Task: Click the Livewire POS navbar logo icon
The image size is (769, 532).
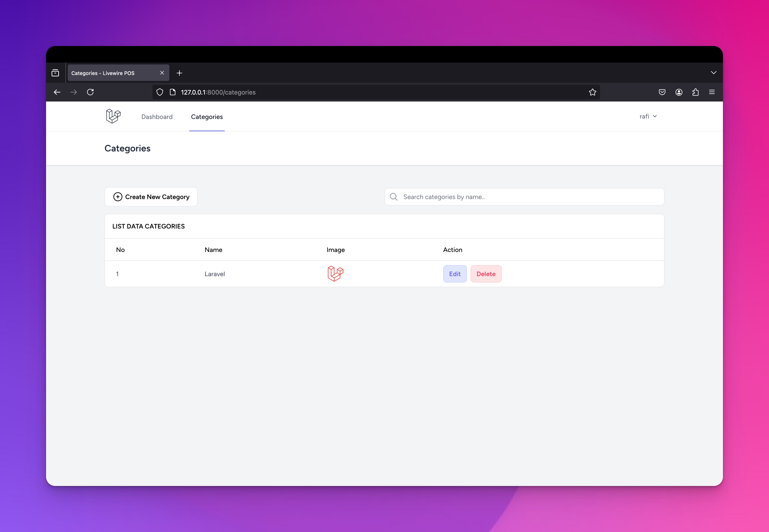Action: (x=113, y=116)
